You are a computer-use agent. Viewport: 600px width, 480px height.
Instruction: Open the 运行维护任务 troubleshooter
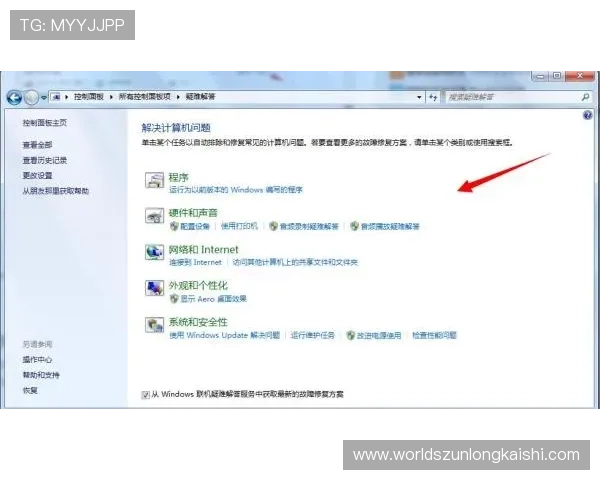[x=313, y=335]
